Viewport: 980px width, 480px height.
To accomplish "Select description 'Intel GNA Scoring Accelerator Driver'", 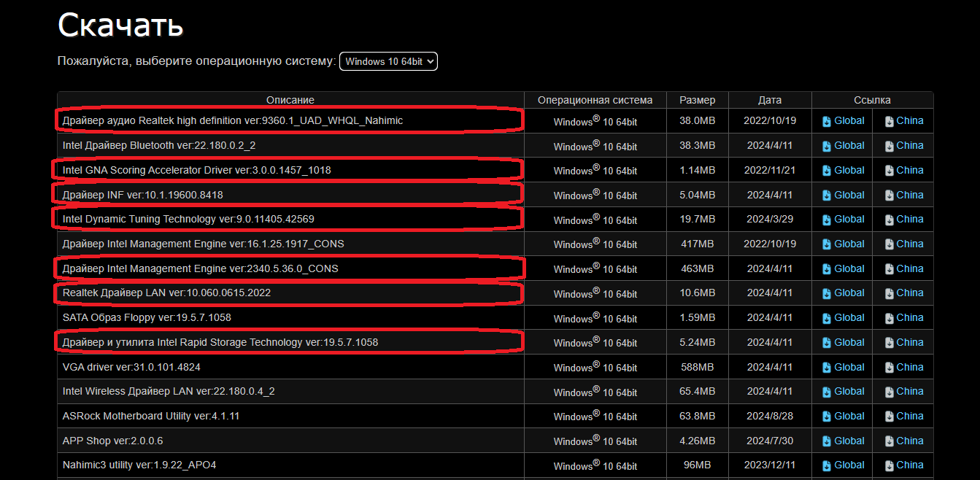I will pos(147,170).
